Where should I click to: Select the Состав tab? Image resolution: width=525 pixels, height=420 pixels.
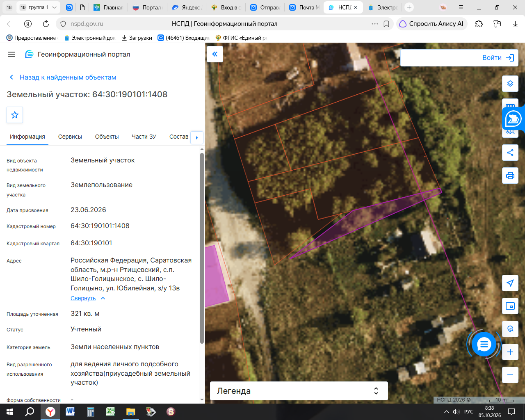pos(179,137)
